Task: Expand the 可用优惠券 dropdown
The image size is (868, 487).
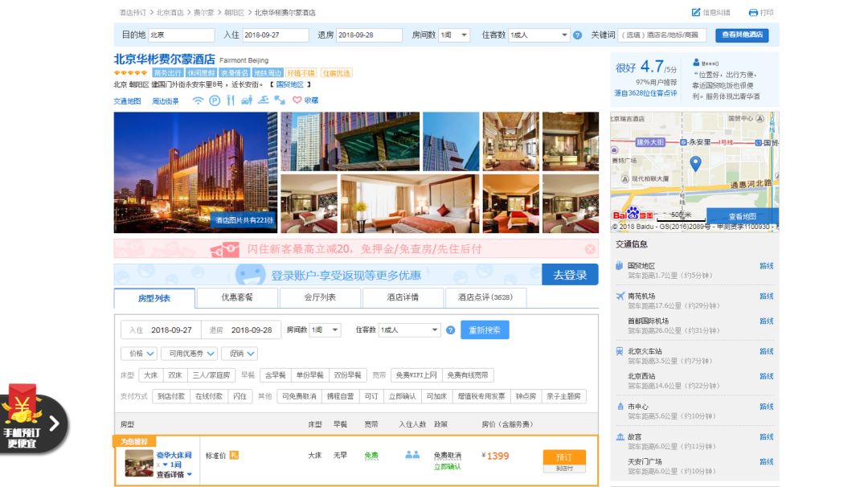Action: 190,354
